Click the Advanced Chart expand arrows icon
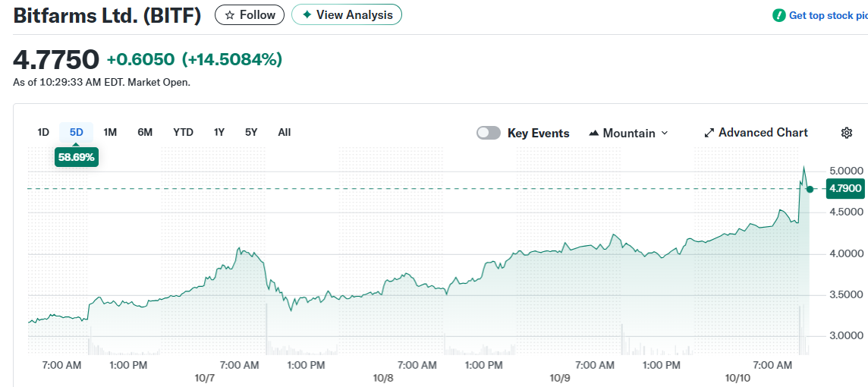This screenshot has height=387, width=868. 709,133
